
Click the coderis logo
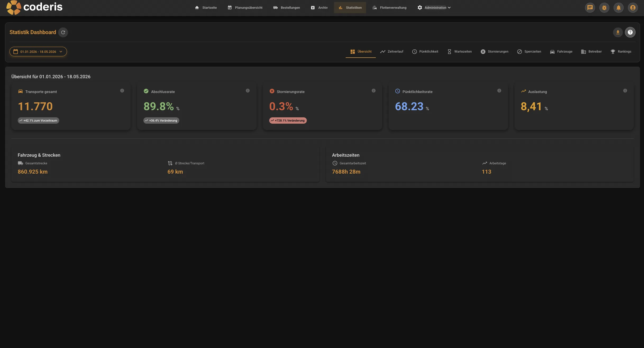[34, 7]
